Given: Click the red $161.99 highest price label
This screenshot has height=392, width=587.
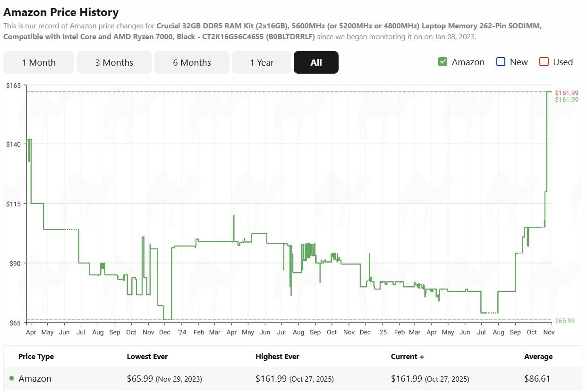Looking at the screenshot, I should pyautogui.click(x=566, y=93).
